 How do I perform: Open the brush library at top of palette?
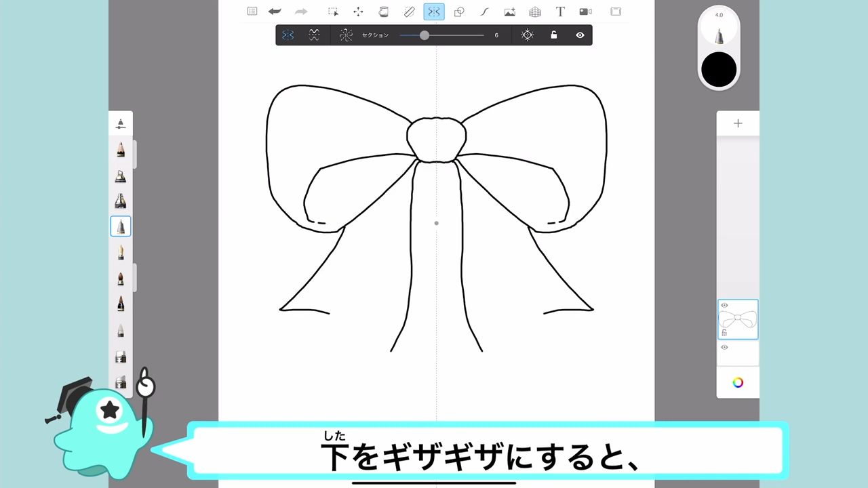[x=121, y=124]
